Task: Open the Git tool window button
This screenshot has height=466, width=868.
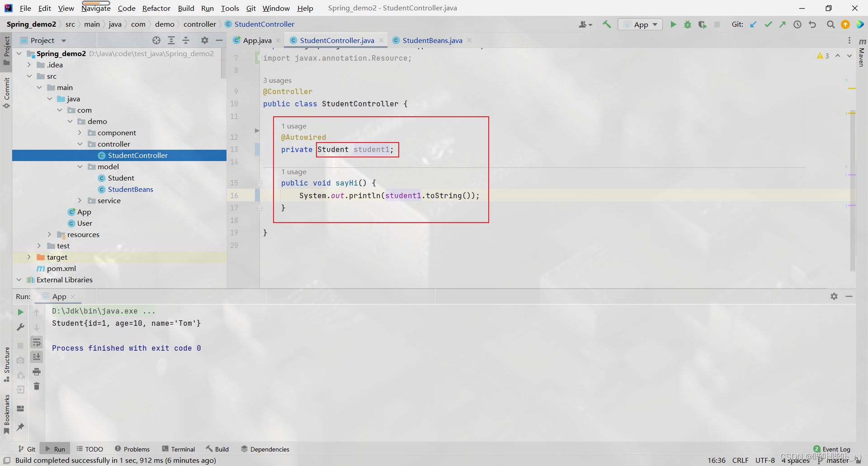Action: point(27,449)
